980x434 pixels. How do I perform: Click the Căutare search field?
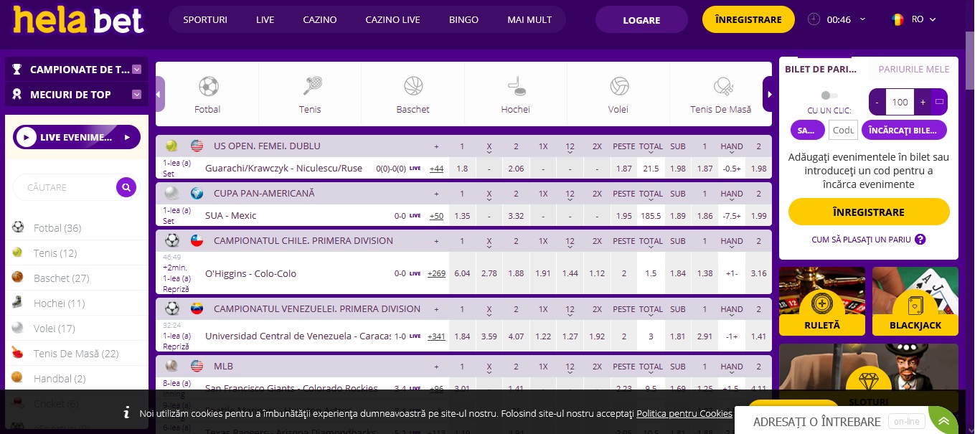[x=65, y=188]
